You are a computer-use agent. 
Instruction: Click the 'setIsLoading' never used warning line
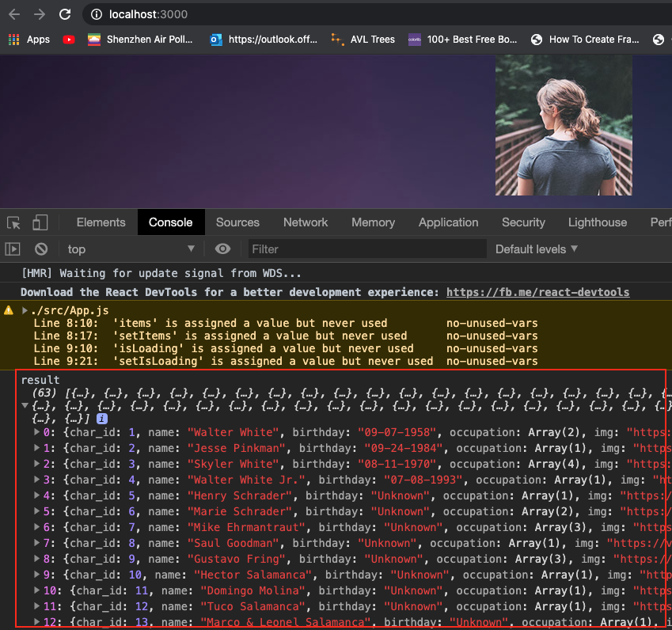pyautogui.click(x=286, y=361)
